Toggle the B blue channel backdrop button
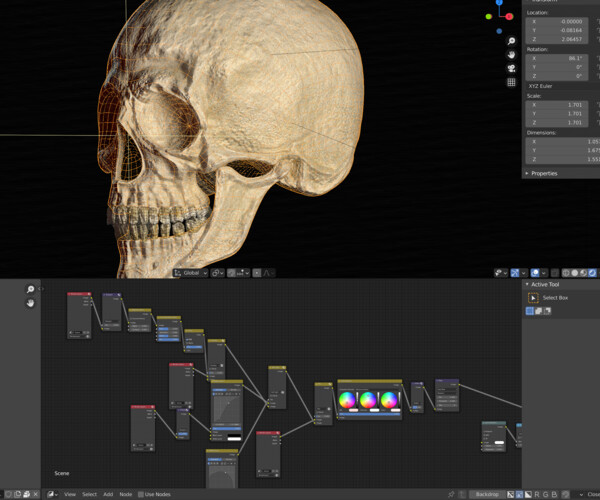Image resolution: width=600 pixels, height=500 pixels. [554, 494]
